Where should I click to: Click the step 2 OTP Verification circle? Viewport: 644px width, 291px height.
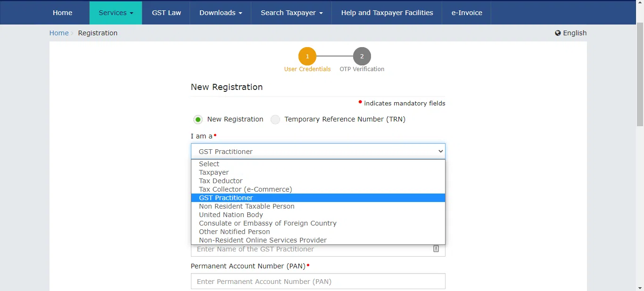pos(362,56)
